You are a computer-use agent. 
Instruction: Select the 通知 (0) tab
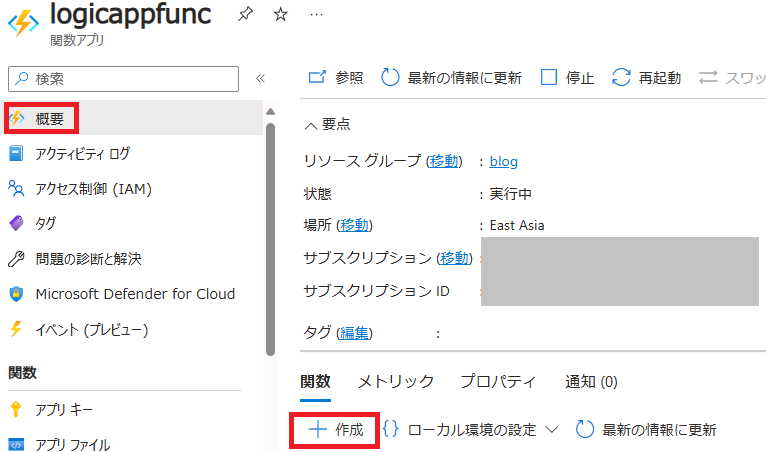tap(592, 381)
